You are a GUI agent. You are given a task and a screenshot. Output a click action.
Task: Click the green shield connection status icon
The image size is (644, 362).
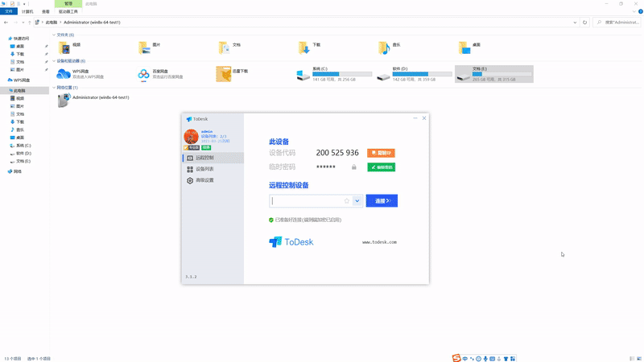click(271, 220)
